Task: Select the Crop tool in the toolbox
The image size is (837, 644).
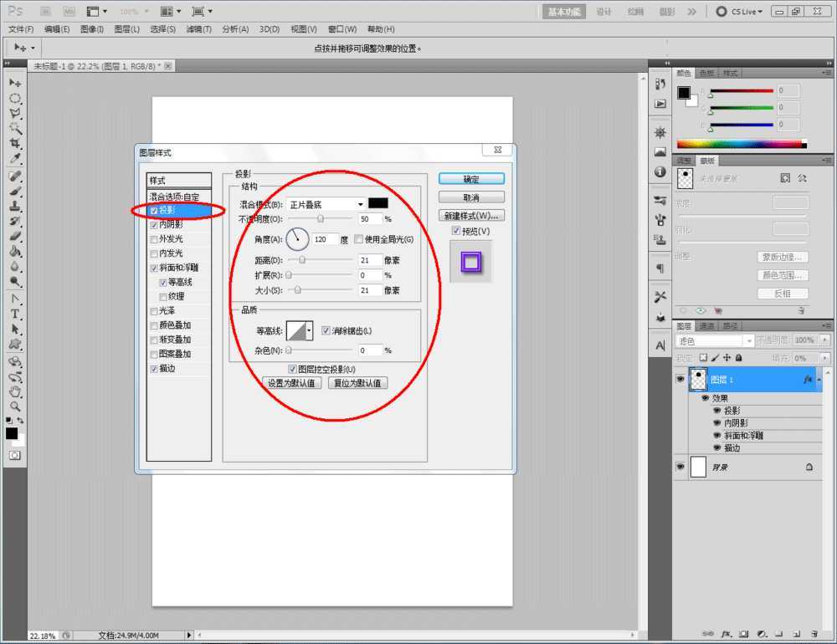Action: [x=15, y=144]
